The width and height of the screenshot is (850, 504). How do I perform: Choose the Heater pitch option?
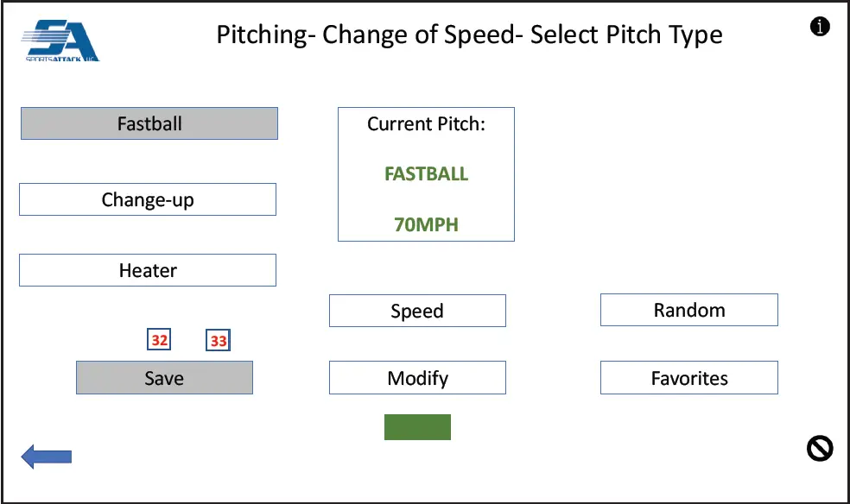pyautogui.click(x=148, y=270)
